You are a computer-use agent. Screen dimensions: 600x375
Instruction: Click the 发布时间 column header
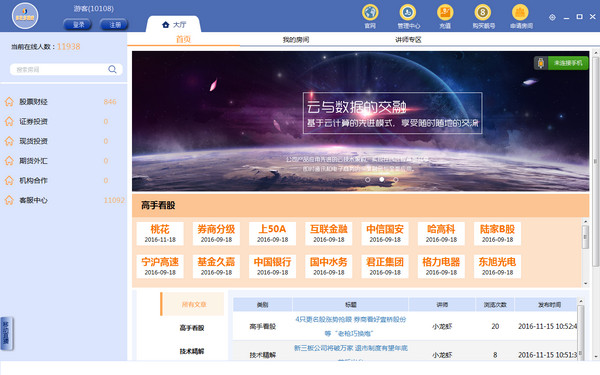click(x=549, y=305)
